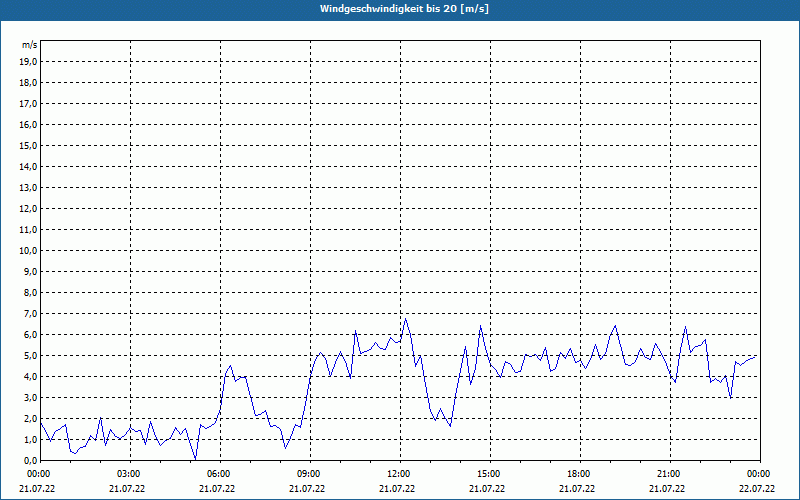Click the '15,0' y-axis value

(x=29, y=145)
